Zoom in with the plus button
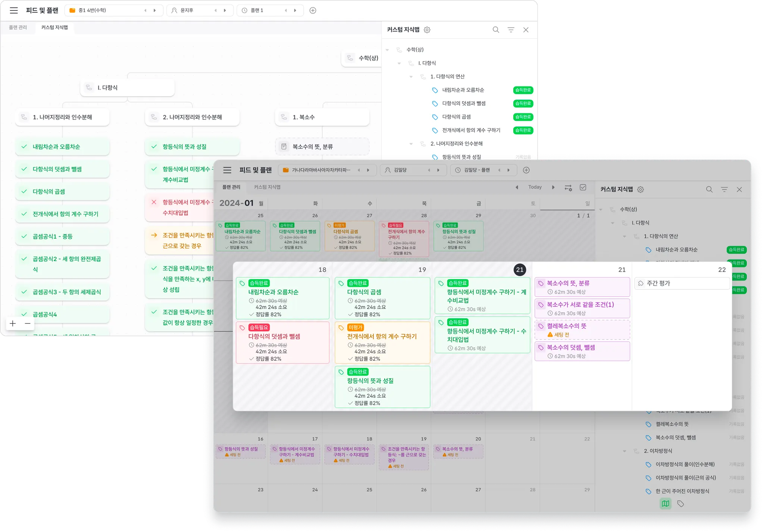Image resolution: width=764 pixels, height=532 pixels. tap(13, 323)
